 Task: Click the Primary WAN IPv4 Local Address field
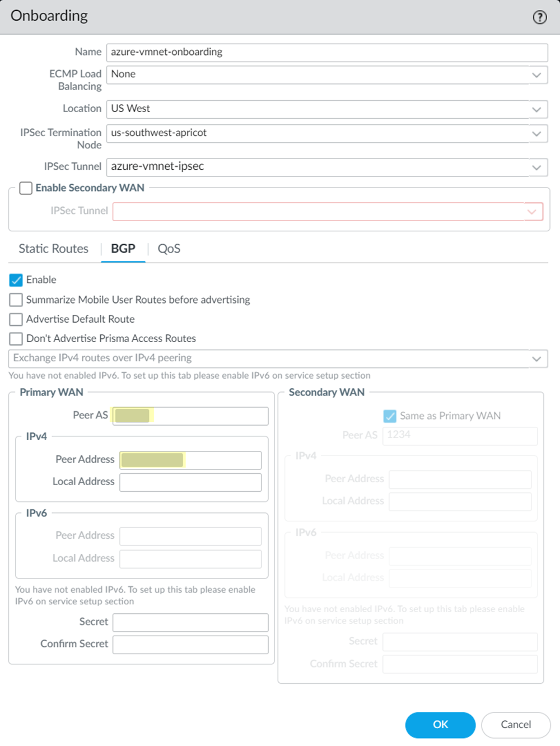[190, 482]
